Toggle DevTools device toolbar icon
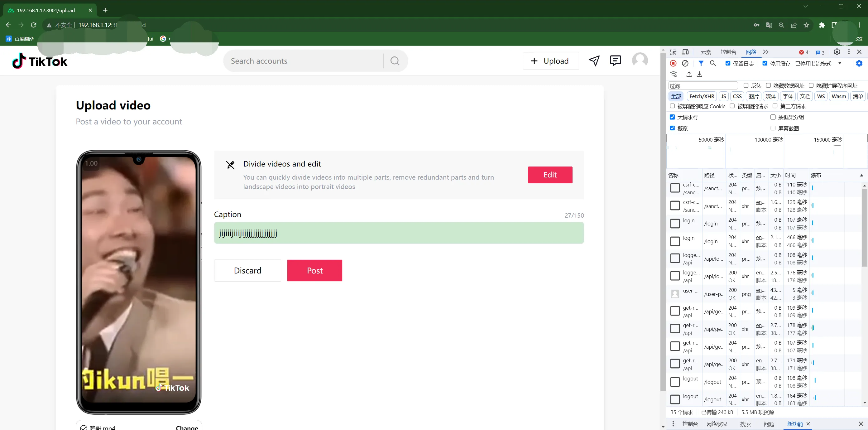The width and height of the screenshot is (868, 430). tap(685, 52)
